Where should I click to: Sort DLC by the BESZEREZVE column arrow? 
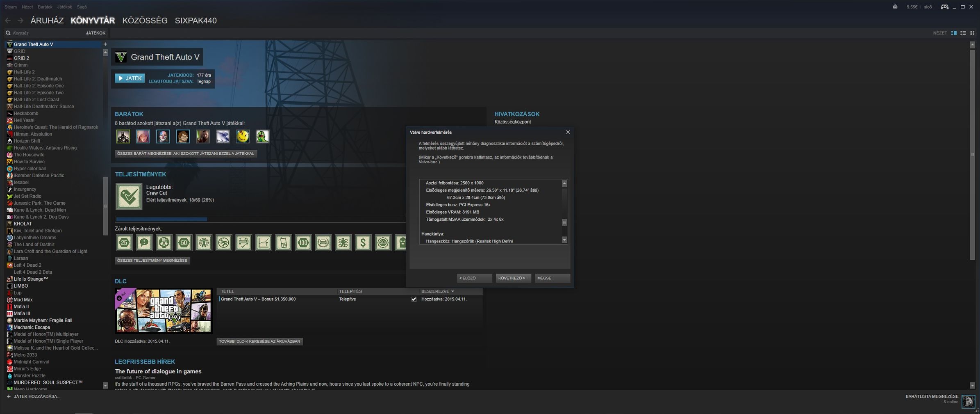(x=452, y=291)
